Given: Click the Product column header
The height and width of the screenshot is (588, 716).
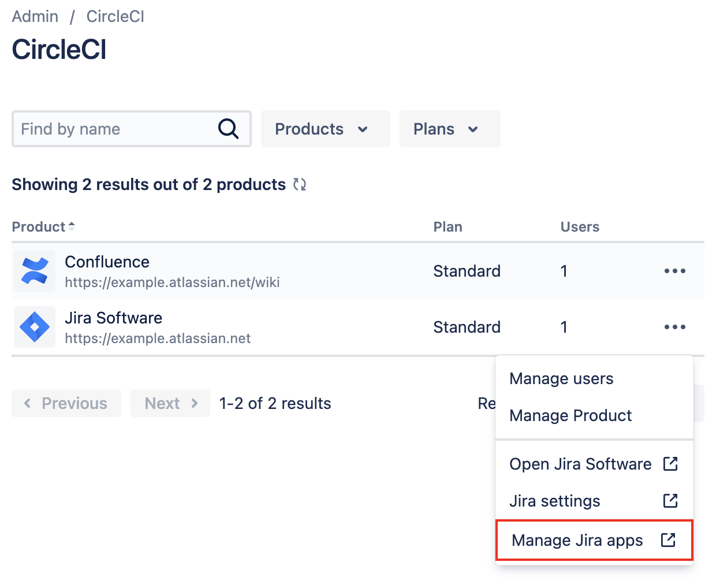Looking at the screenshot, I should point(43,226).
